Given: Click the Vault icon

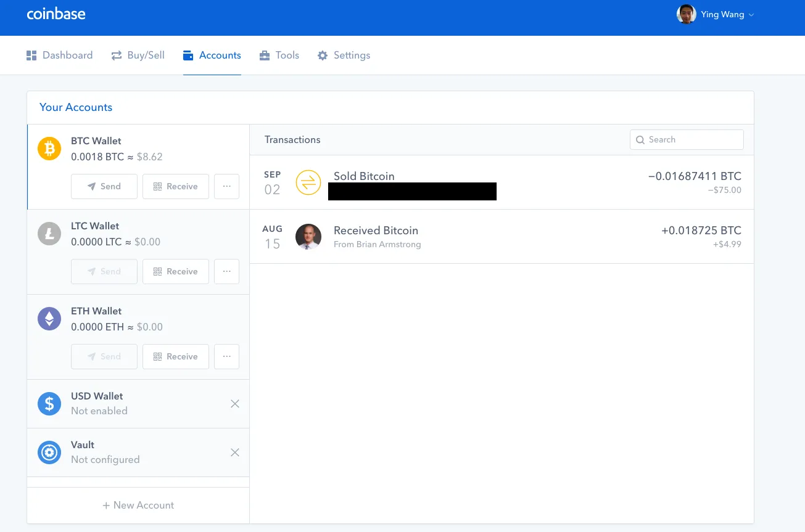Looking at the screenshot, I should click(x=49, y=452).
